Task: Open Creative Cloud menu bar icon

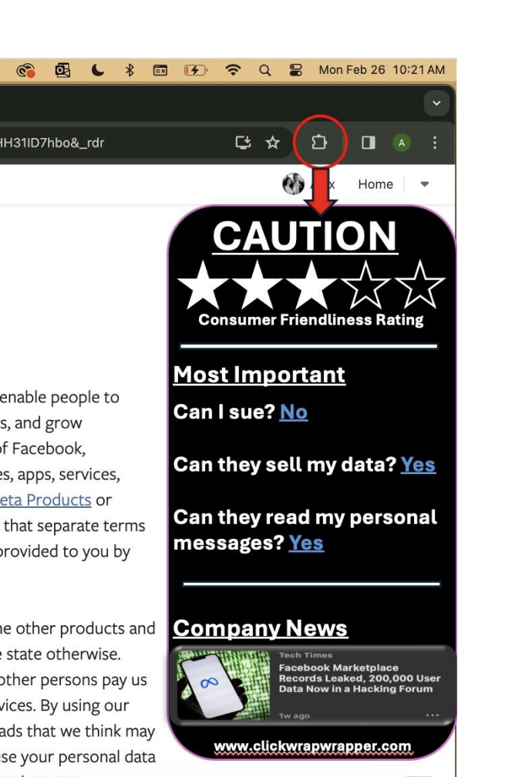Action: point(25,71)
